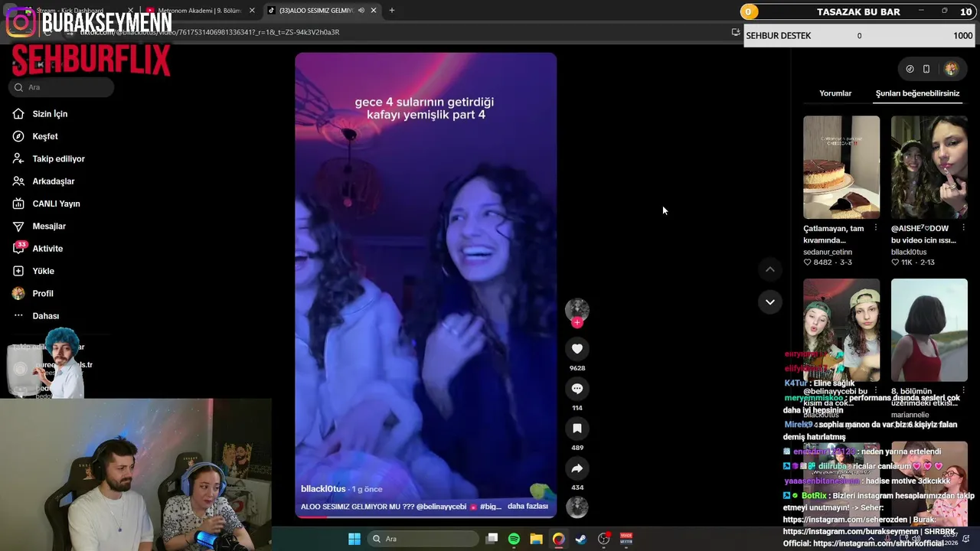The width and height of the screenshot is (980, 551).
Task: Expand Dahası more options
Action: pyautogui.click(x=36, y=316)
